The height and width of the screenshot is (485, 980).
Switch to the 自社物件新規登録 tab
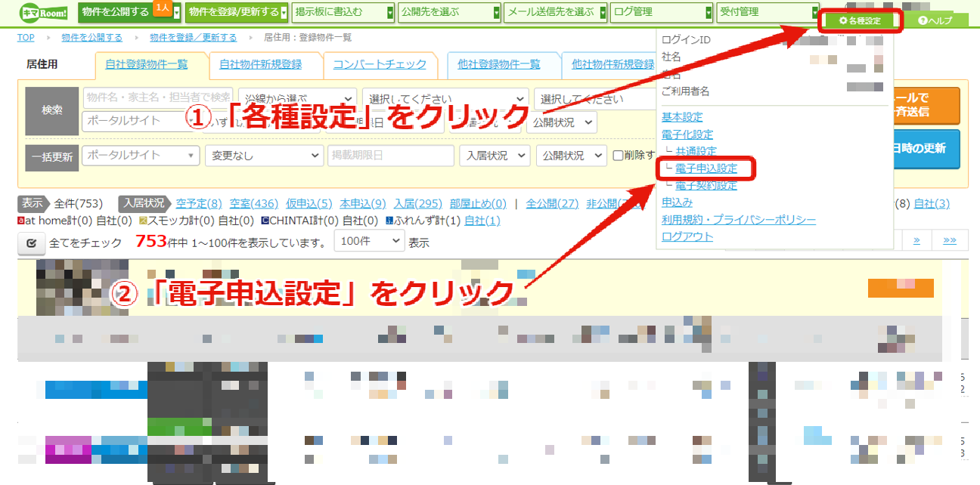[260, 65]
